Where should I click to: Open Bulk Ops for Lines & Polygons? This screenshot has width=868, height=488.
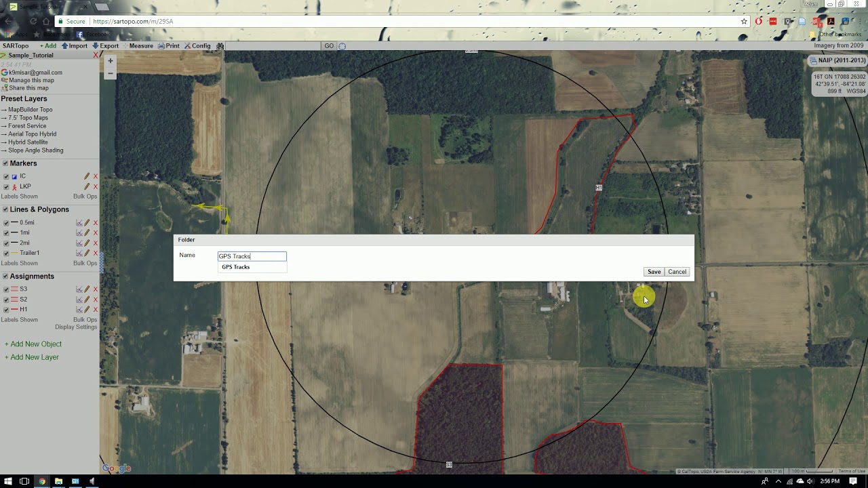point(85,263)
